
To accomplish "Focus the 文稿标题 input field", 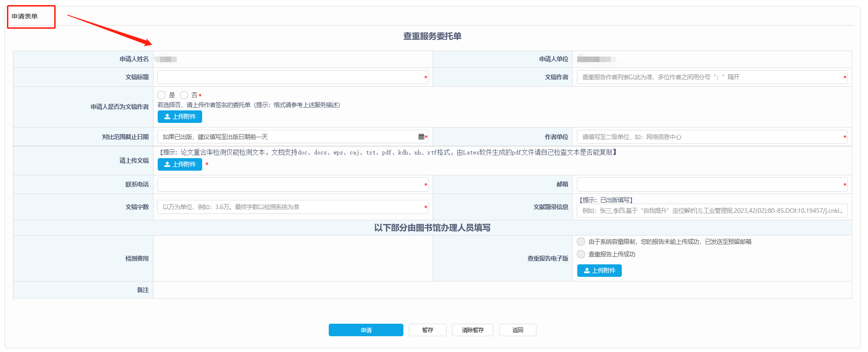I will (x=290, y=77).
